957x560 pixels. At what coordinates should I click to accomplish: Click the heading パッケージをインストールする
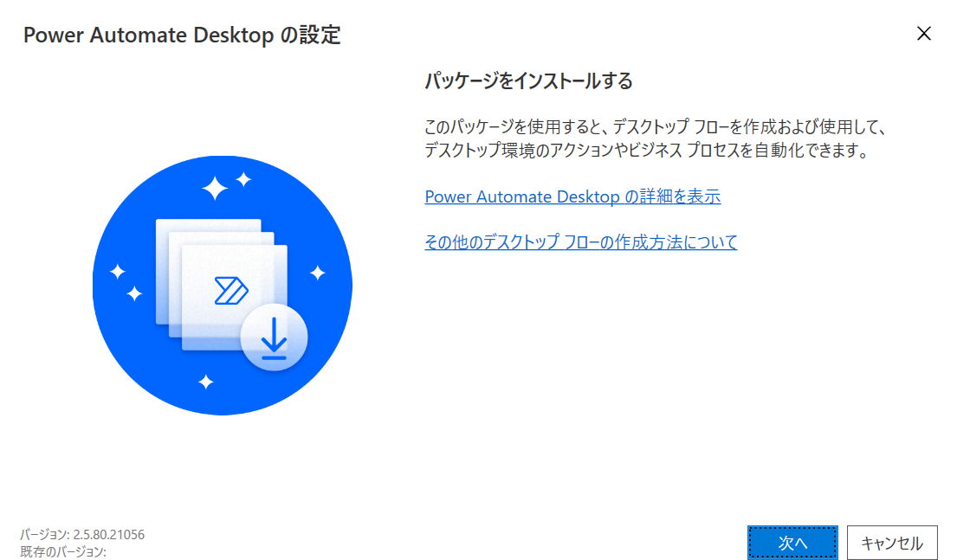point(528,81)
